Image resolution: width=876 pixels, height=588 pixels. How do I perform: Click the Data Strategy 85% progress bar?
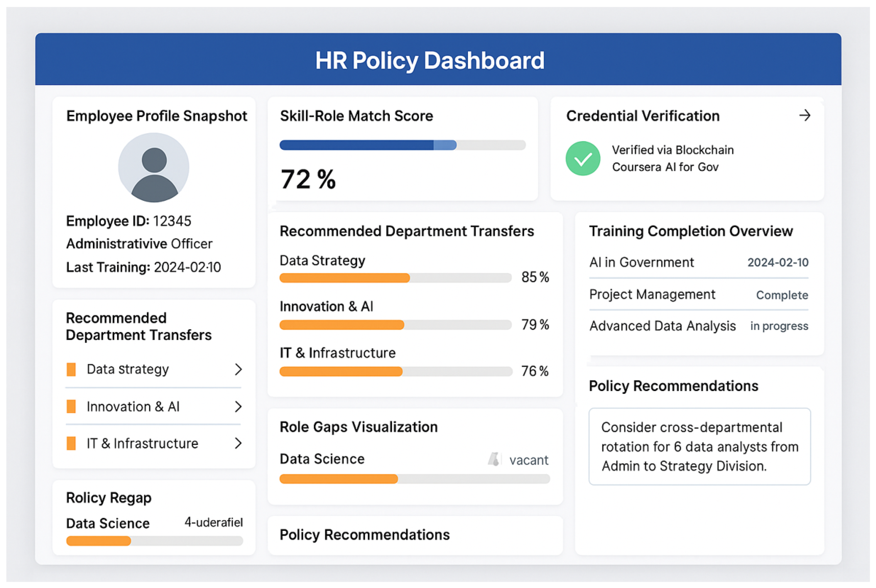(x=395, y=278)
